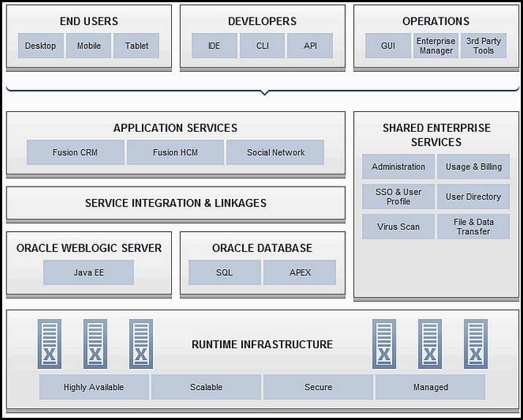
Task: Click the CLI box under Developers
Action: point(263,45)
